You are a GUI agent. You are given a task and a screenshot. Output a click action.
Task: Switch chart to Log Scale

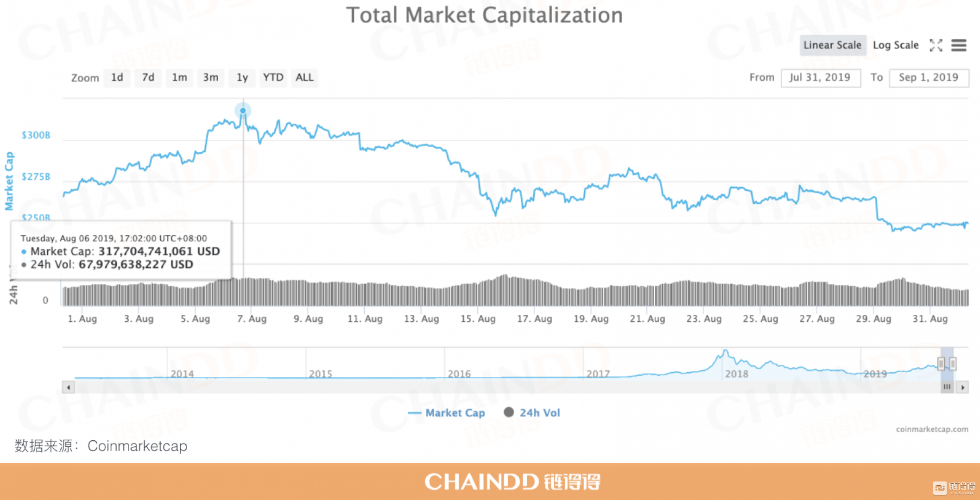pyautogui.click(x=895, y=45)
